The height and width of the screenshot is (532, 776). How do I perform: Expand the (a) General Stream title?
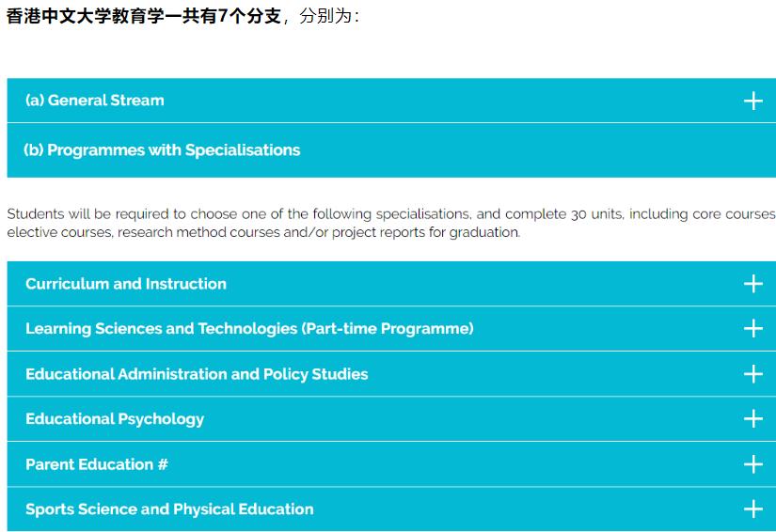click(95, 101)
